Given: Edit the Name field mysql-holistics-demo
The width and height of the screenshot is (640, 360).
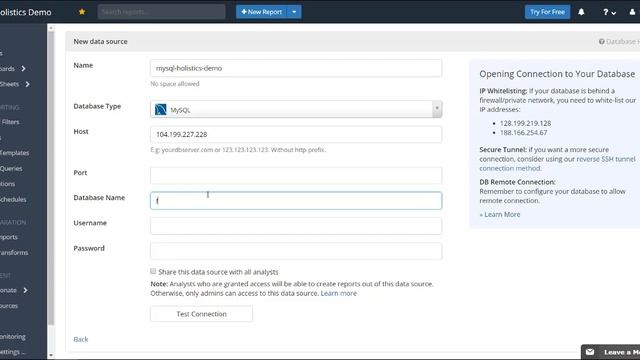Looking at the screenshot, I should (x=296, y=68).
